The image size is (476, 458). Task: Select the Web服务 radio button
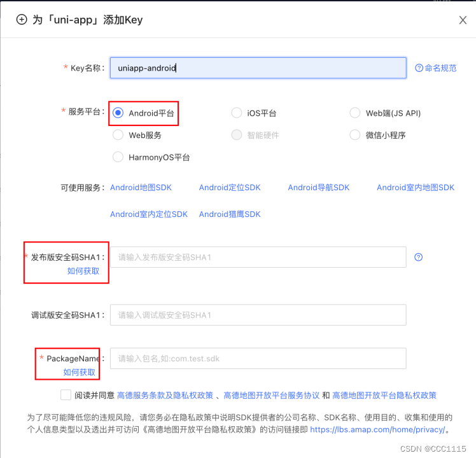click(x=118, y=135)
